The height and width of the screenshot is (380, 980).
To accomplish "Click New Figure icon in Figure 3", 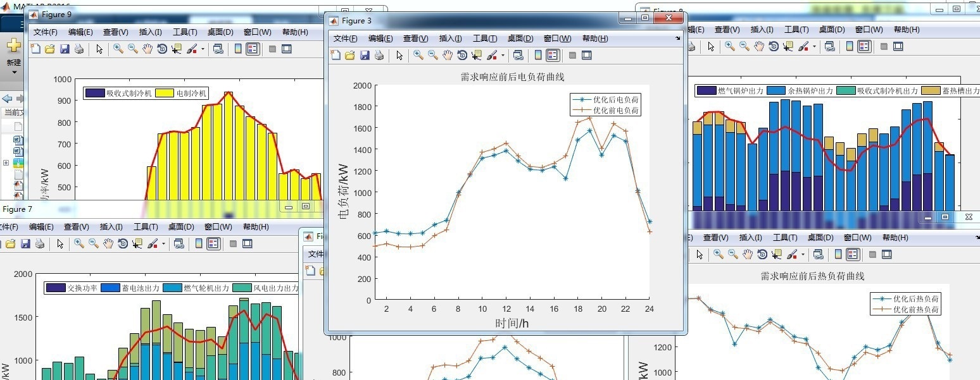I will (336, 56).
